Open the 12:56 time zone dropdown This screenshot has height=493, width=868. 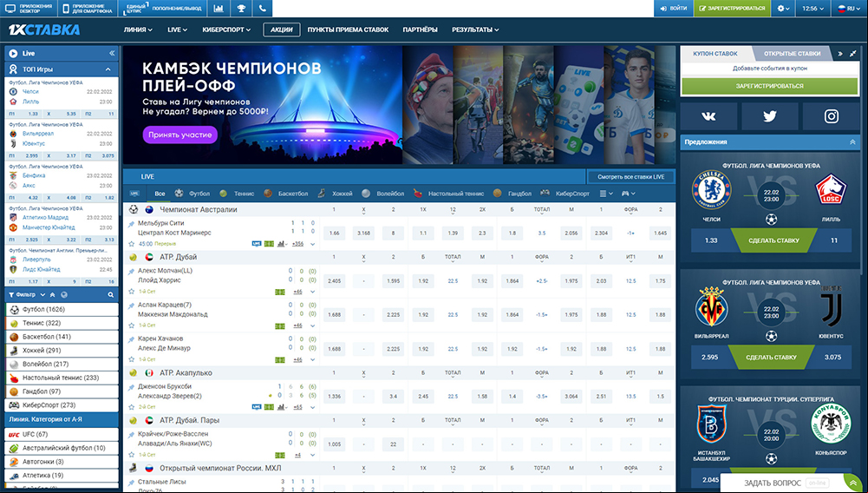pyautogui.click(x=813, y=9)
